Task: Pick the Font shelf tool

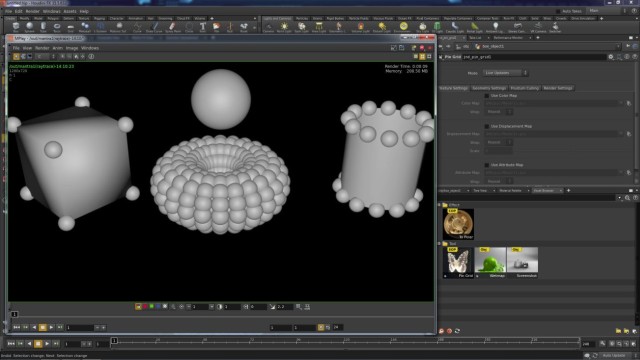Action: click(202, 27)
